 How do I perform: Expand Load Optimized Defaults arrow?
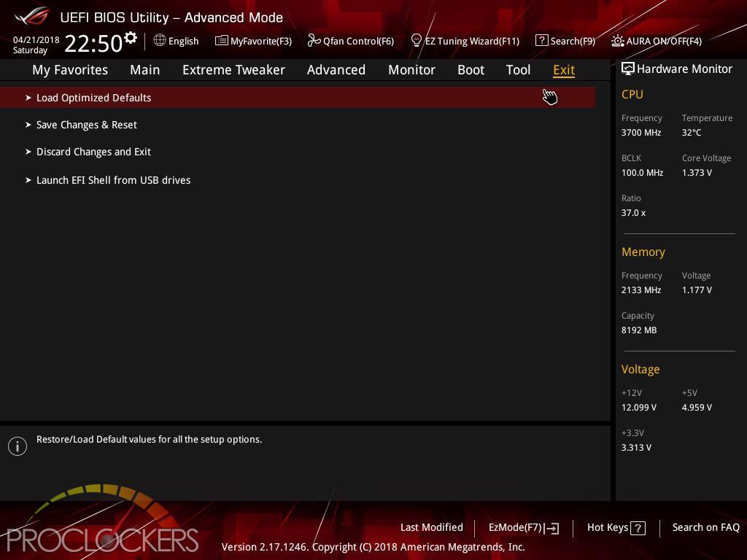pyautogui.click(x=28, y=98)
